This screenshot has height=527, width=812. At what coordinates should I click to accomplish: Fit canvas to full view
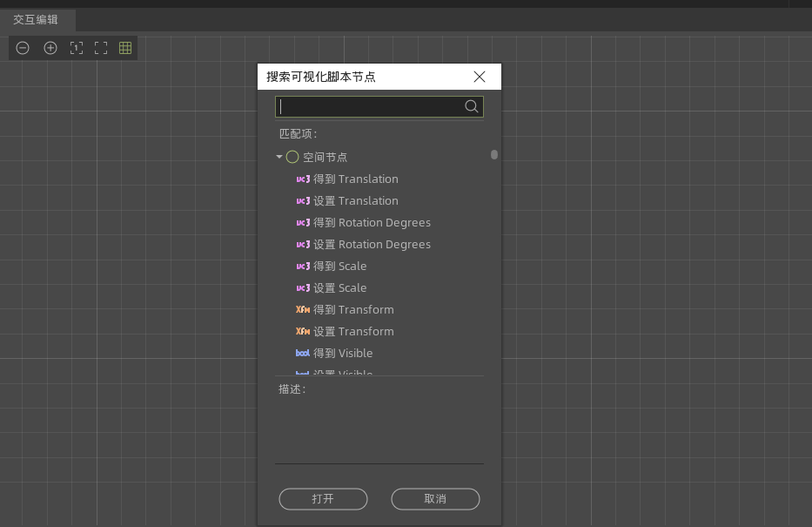click(x=101, y=48)
